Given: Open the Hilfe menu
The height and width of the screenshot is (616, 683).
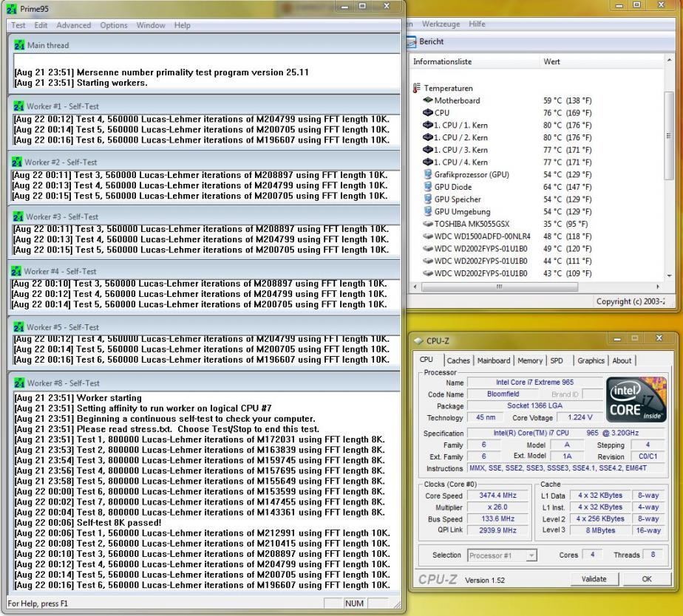Looking at the screenshot, I should [477, 24].
